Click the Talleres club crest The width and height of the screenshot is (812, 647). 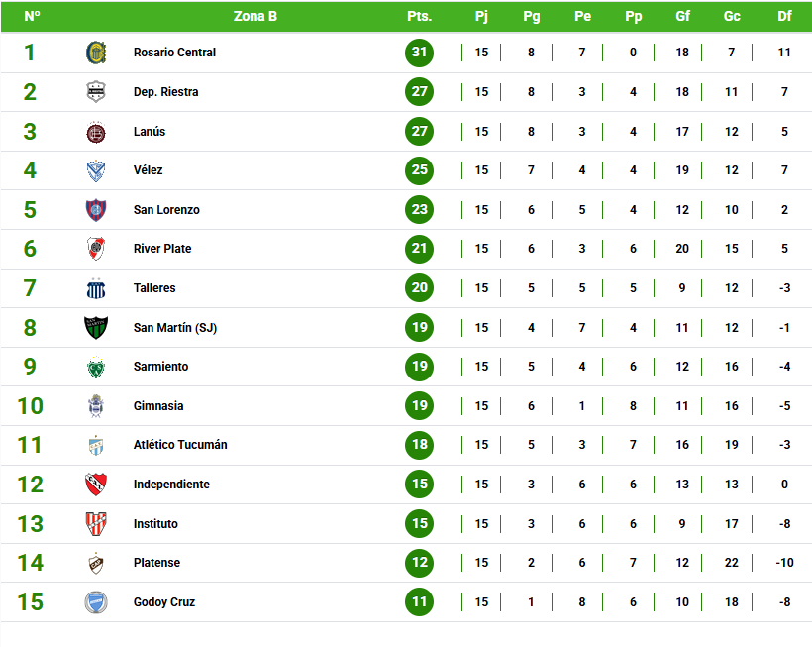tap(96, 288)
